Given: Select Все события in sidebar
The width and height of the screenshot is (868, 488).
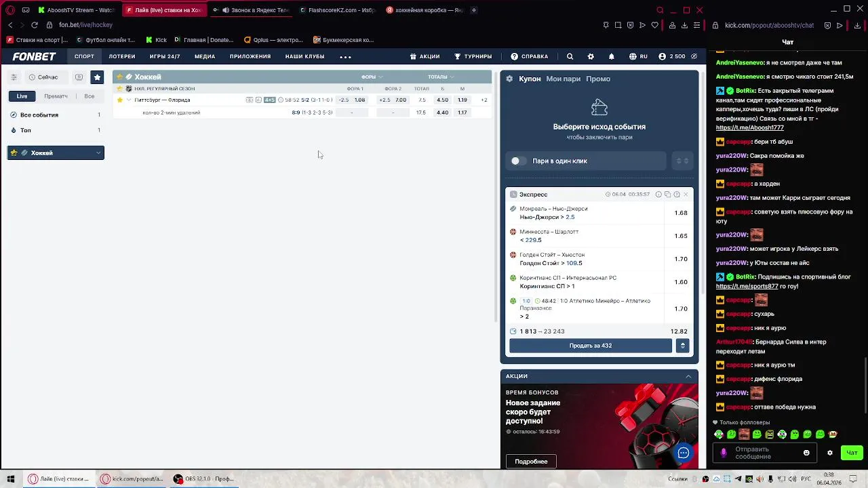Looking at the screenshot, I should pyautogui.click(x=56, y=115).
